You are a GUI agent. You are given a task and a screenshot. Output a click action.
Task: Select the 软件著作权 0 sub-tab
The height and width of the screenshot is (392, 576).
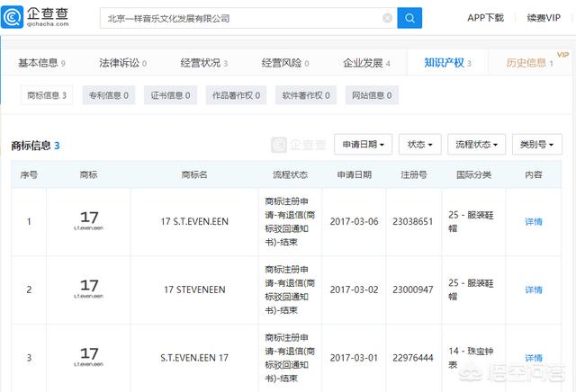(x=306, y=95)
